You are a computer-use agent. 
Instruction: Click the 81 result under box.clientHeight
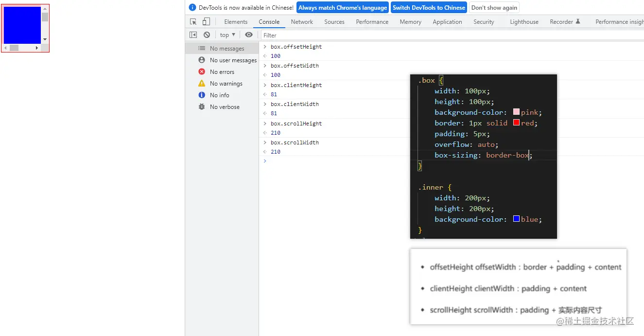274,94
